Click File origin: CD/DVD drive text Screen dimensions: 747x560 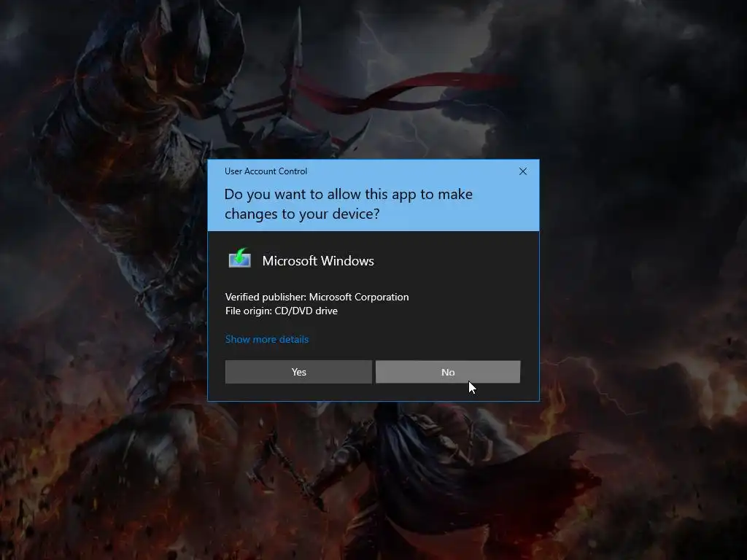click(x=281, y=311)
